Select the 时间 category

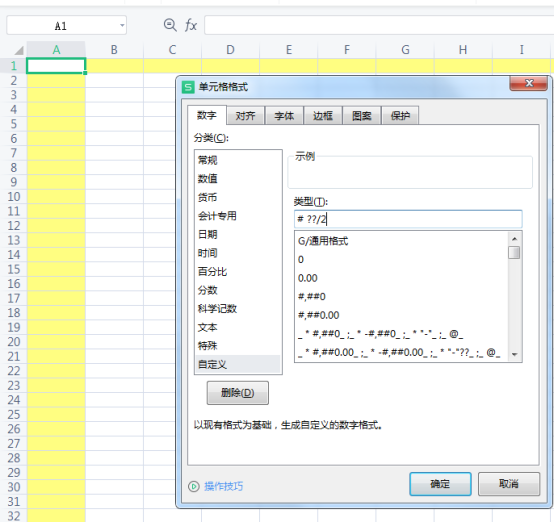(x=238, y=253)
